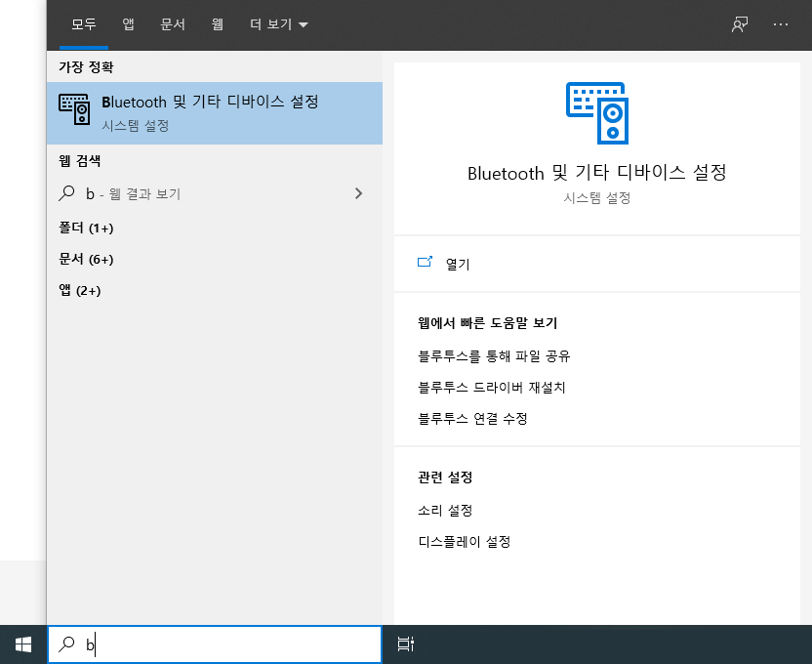
Task: Open 디스플레이 설정 related setting
Action: pos(465,542)
